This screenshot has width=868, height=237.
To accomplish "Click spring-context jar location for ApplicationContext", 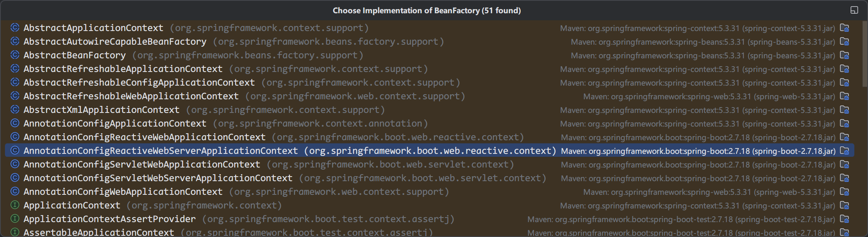I will coord(697,206).
